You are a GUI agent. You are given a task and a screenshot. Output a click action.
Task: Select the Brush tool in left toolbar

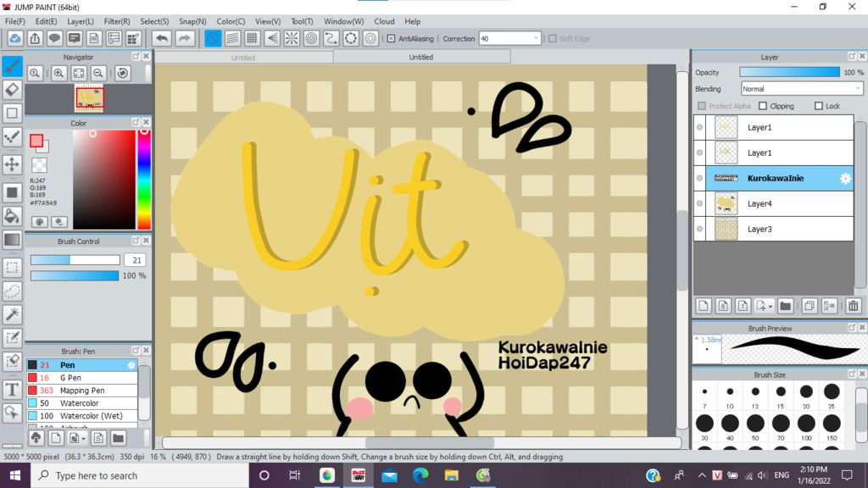(12, 66)
